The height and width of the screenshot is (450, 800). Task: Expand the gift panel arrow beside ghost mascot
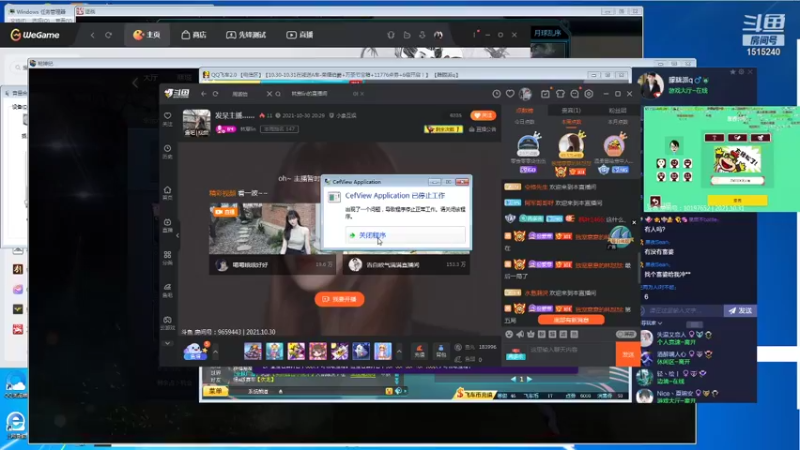tap(215, 352)
